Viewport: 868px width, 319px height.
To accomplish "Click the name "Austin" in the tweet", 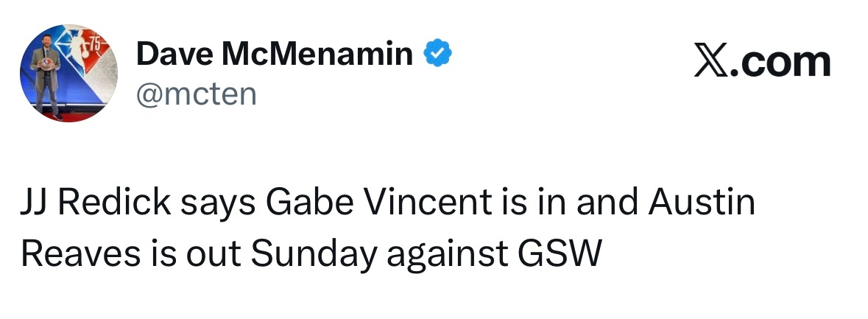I will [x=702, y=203].
